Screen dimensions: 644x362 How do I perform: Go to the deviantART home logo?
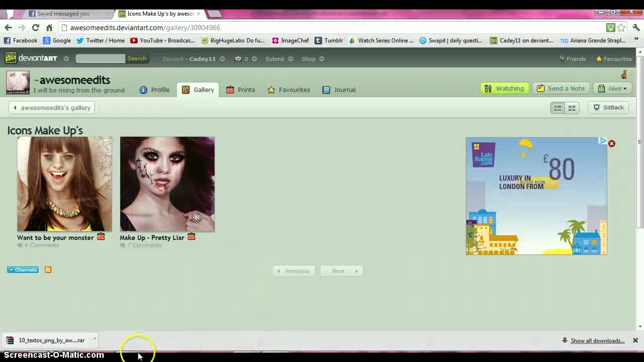(x=31, y=58)
